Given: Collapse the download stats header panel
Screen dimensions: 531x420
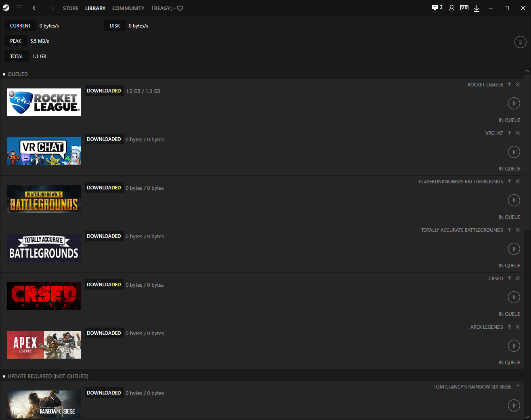Looking at the screenshot, I should pos(521,42).
